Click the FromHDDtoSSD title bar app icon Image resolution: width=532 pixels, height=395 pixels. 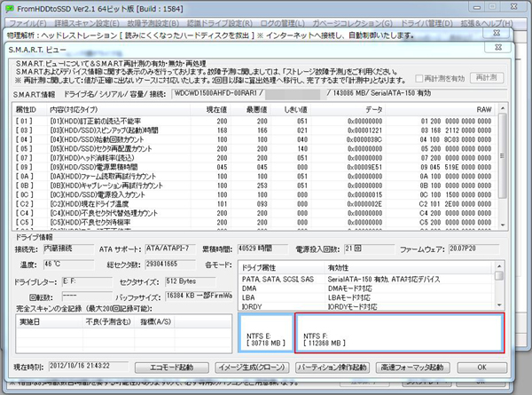tap(10, 9)
